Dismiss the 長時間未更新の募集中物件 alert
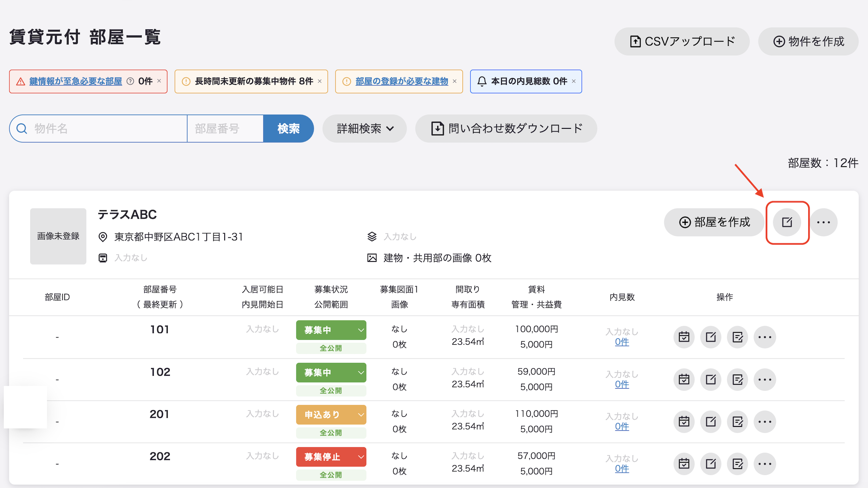 point(320,81)
